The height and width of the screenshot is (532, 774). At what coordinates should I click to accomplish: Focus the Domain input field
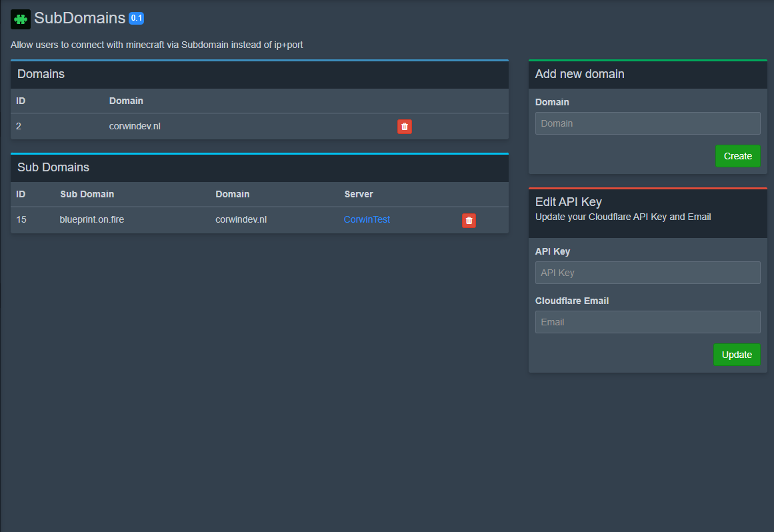click(x=647, y=123)
